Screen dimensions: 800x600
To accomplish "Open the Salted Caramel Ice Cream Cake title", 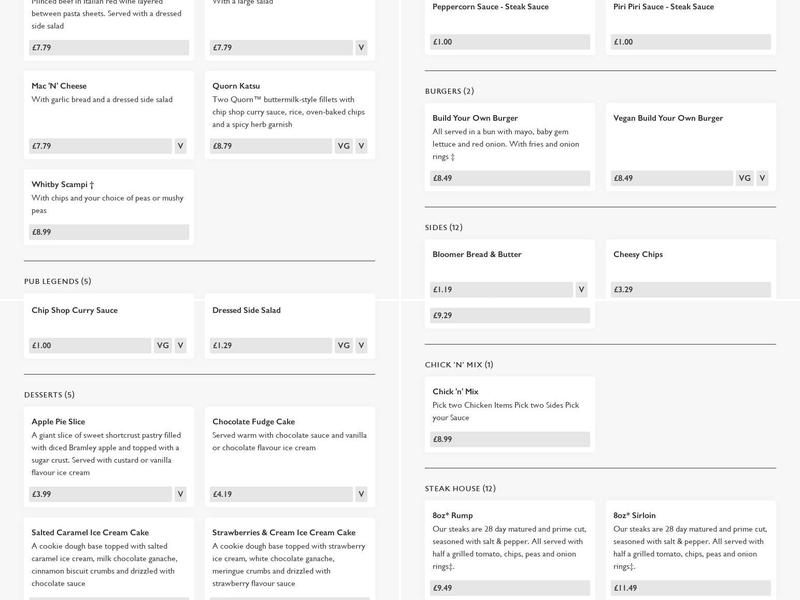I will tap(90, 533).
